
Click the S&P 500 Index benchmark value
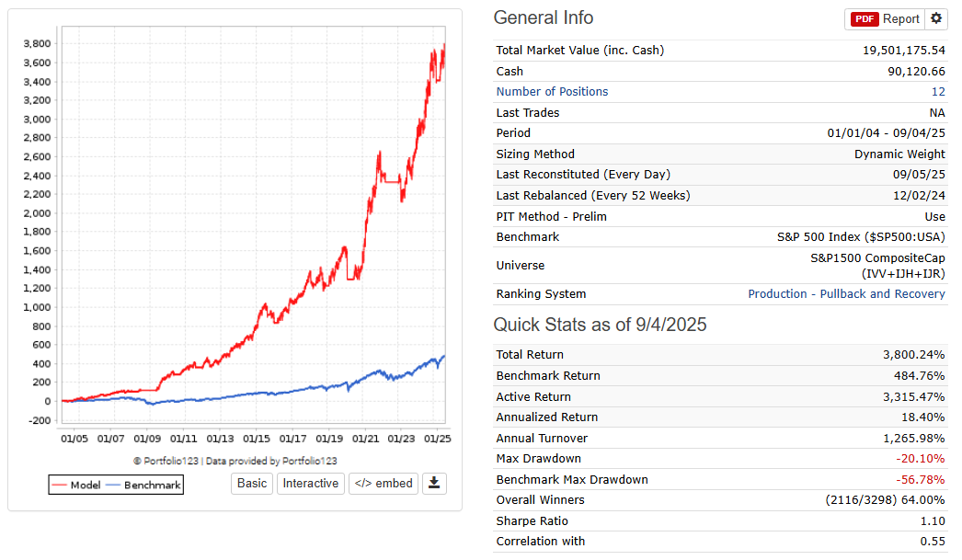point(861,237)
